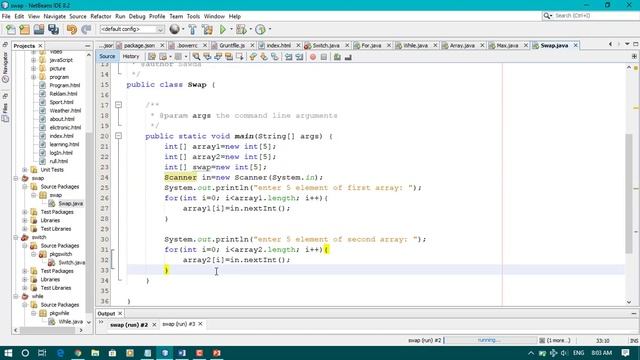
Task: Click the Profile Project clock icon
Action: pyautogui.click(x=260, y=29)
